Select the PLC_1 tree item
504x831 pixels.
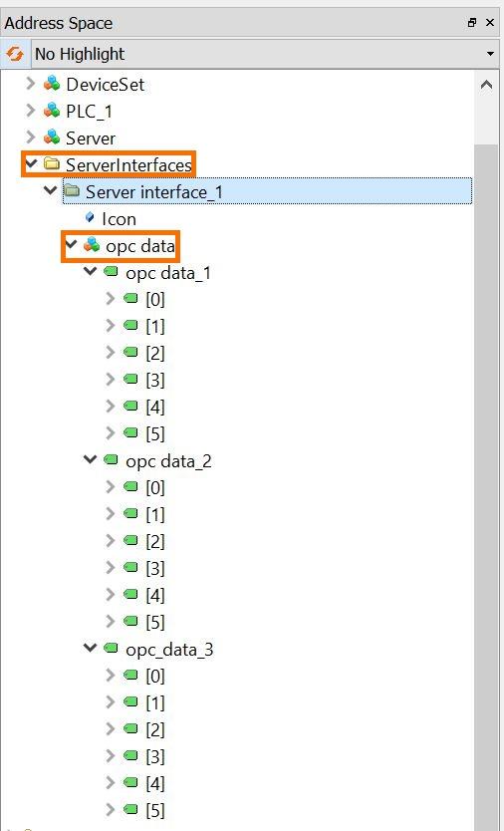(x=89, y=112)
